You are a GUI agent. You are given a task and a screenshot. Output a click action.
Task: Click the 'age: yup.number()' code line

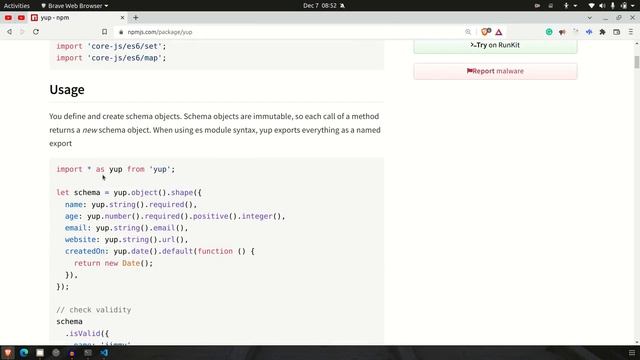pos(175,216)
